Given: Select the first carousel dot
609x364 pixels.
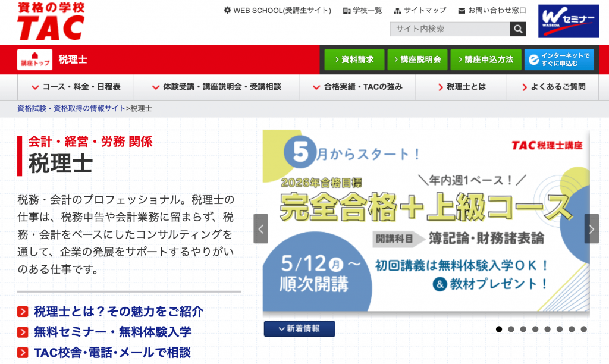Looking at the screenshot, I should [499, 329].
